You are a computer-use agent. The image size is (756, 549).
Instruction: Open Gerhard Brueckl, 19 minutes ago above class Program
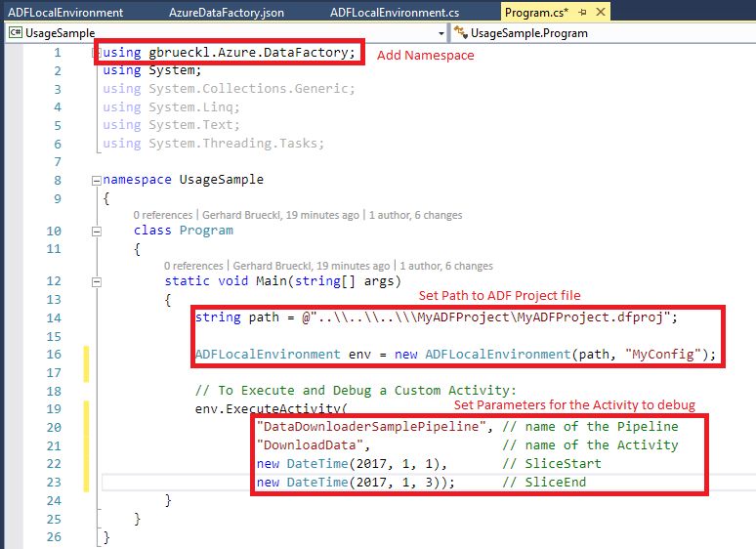pyautogui.click(x=280, y=215)
